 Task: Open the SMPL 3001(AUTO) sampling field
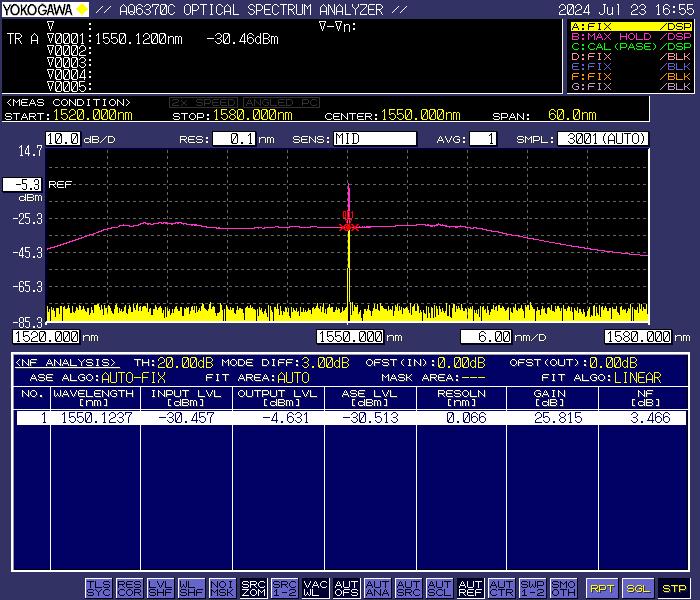click(x=602, y=139)
